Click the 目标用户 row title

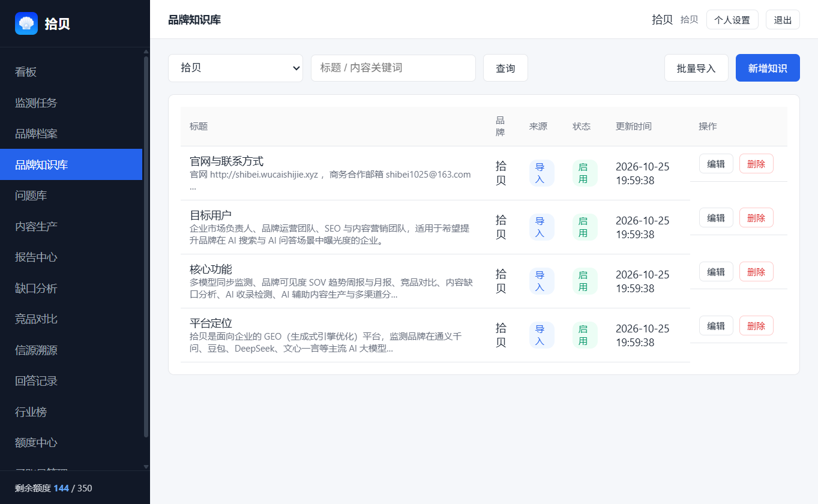[211, 215]
